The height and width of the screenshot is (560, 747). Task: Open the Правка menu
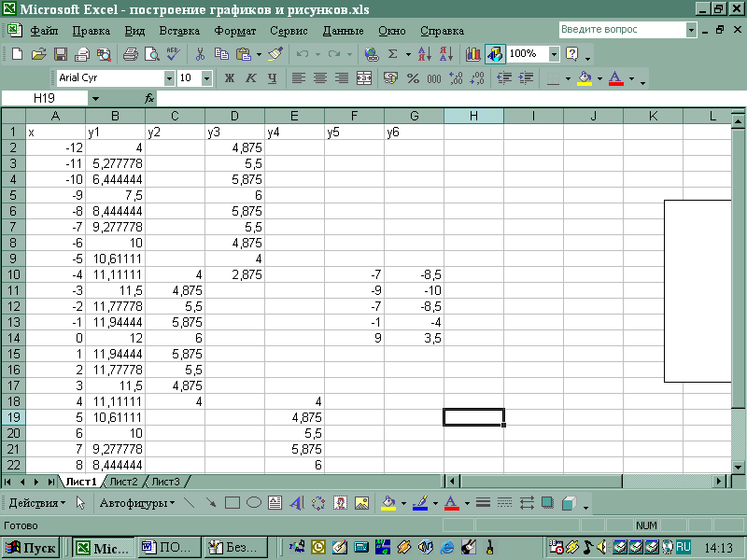(91, 31)
